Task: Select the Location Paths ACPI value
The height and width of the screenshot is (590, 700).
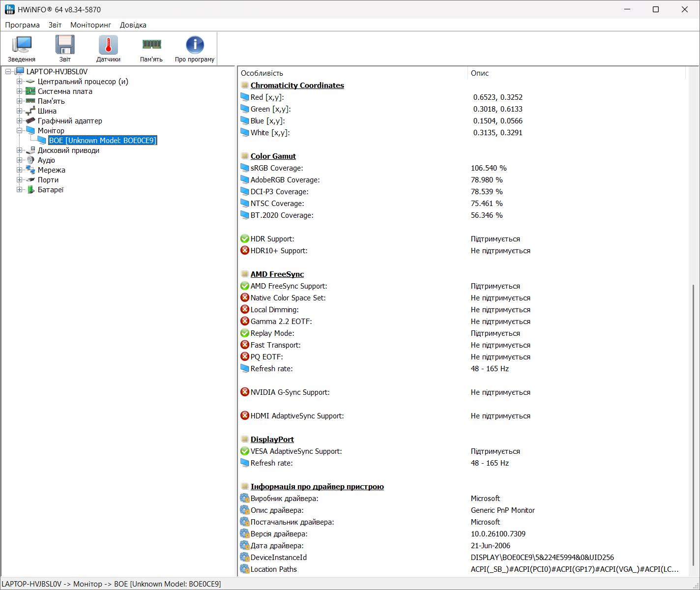Action: point(575,569)
